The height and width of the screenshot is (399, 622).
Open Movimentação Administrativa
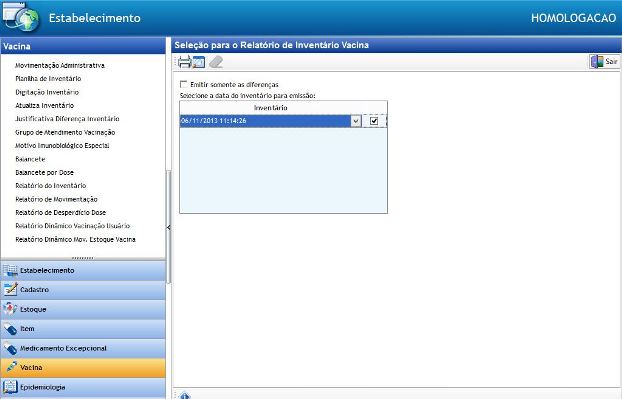[x=60, y=65]
